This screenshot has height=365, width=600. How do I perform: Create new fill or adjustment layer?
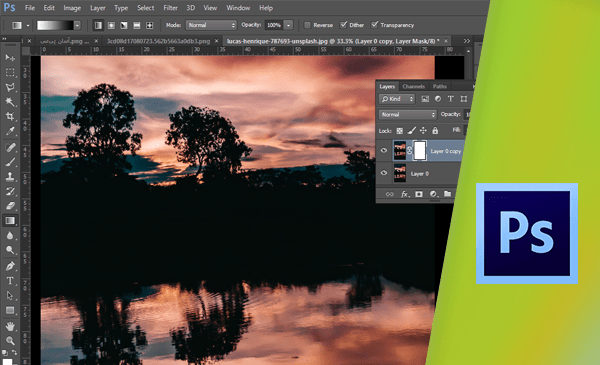(433, 194)
